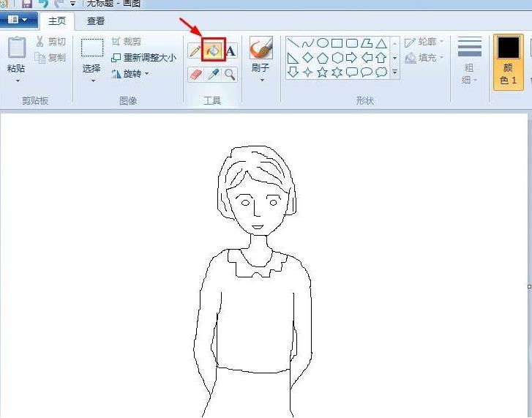Click the Undo arrow in quick access toolbar

coord(42,4)
